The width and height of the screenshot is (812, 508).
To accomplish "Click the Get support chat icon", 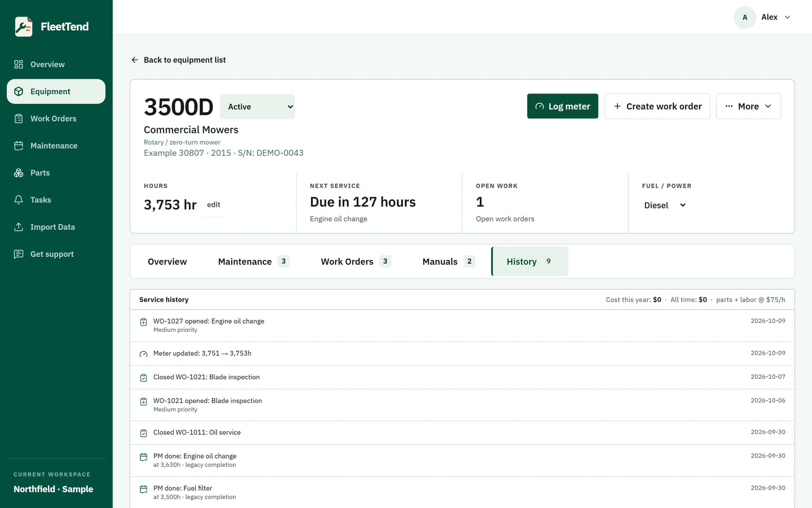I will 19,254.
